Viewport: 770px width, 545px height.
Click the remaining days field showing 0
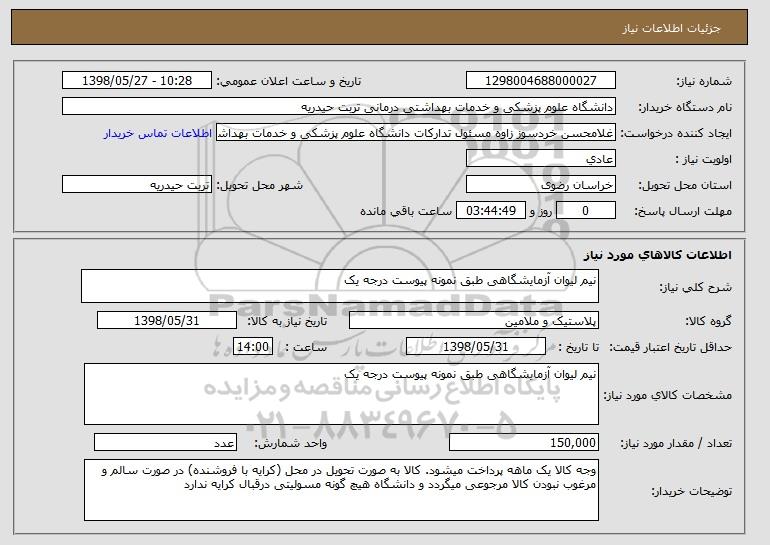(585, 211)
